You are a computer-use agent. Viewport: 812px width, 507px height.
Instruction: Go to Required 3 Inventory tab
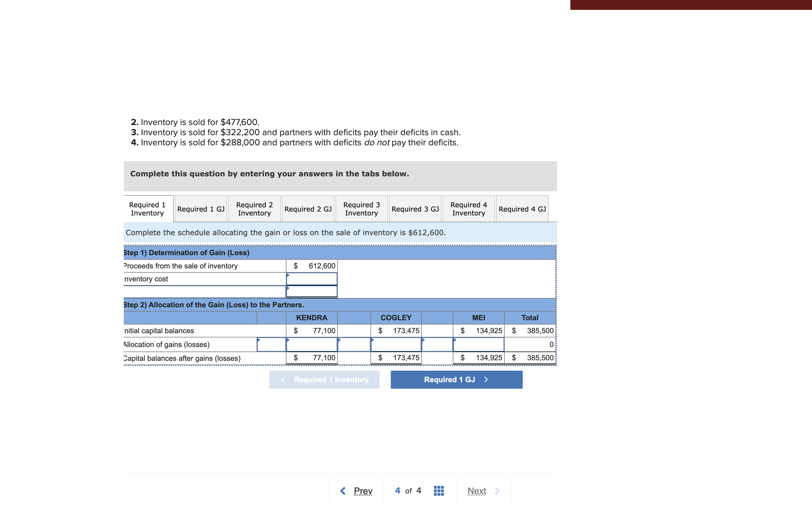point(361,209)
